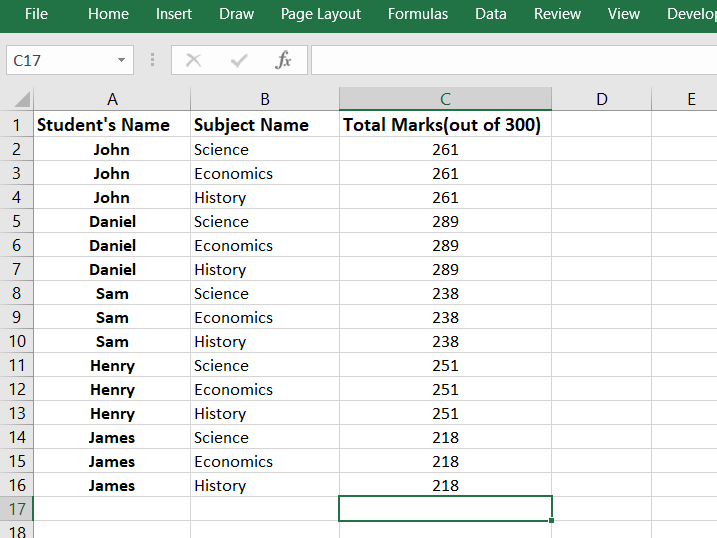Click the Enter checkmark icon in formula bar
Image resolution: width=717 pixels, height=538 pixels.
(238, 61)
